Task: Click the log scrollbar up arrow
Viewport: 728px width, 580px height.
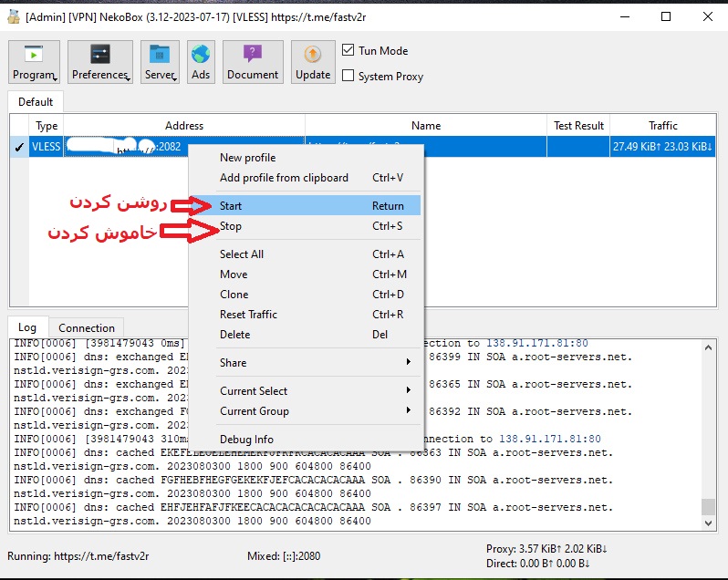Action: pos(708,347)
